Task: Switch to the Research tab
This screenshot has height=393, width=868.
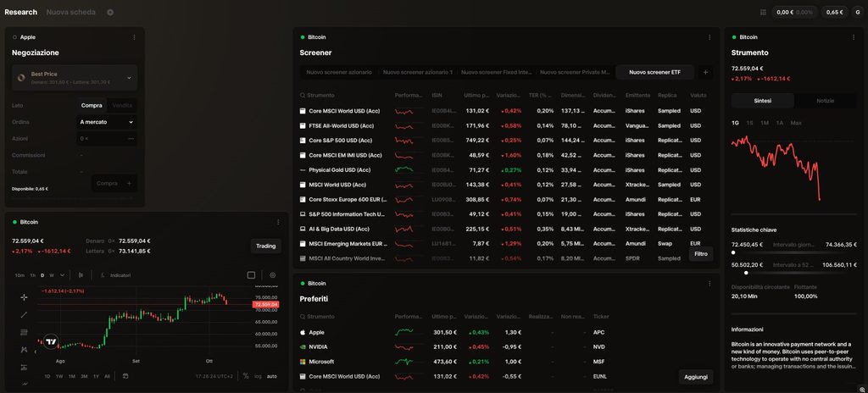Action: pos(21,12)
